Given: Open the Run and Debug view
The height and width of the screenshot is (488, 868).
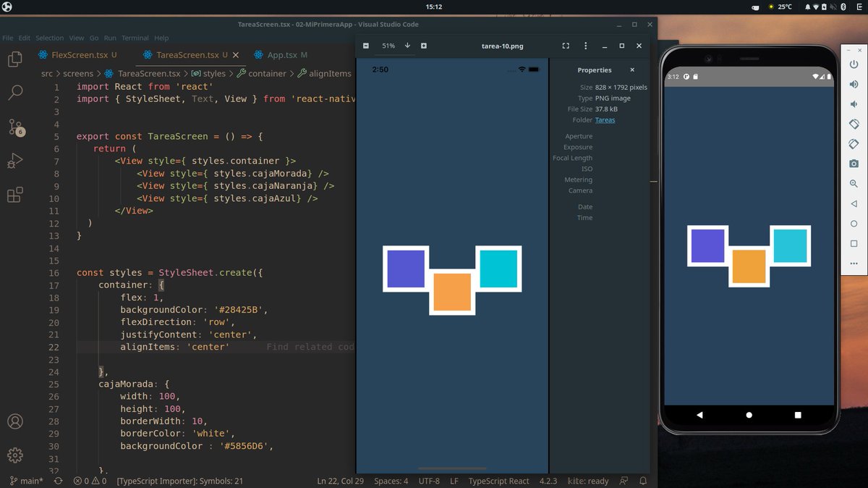Looking at the screenshot, I should tap(14, 161).
